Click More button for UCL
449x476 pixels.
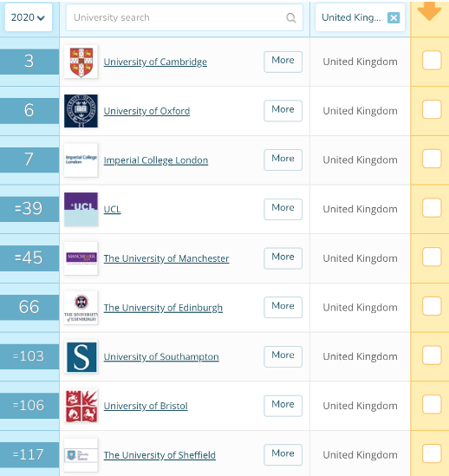(x=283, y=209)
